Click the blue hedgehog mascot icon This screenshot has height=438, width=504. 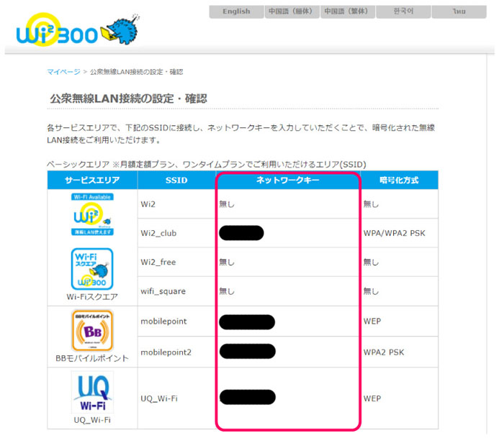(x=120, y=30)
